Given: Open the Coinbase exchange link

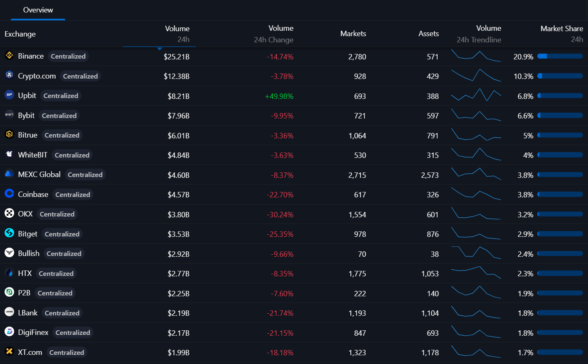Looking at the screenshot, I should click(x=33, y=194).
